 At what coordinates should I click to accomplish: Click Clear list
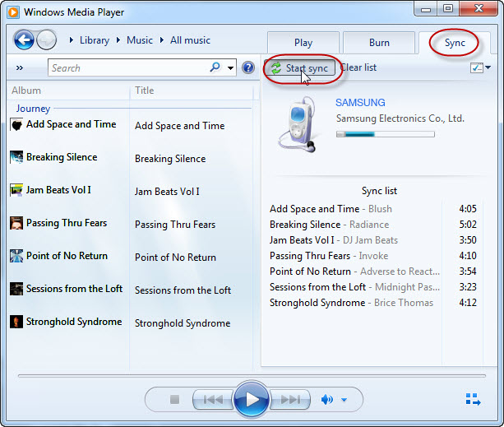click(358, 67)
